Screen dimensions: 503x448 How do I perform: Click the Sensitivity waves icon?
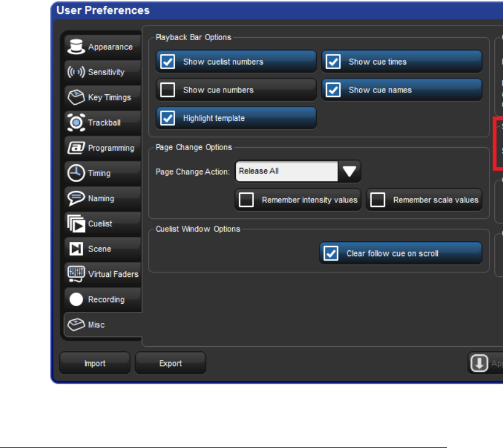tap(76, 72)
